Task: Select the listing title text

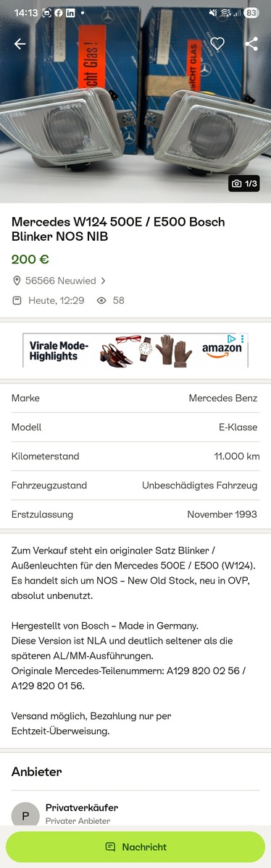Action: [118, 229]
